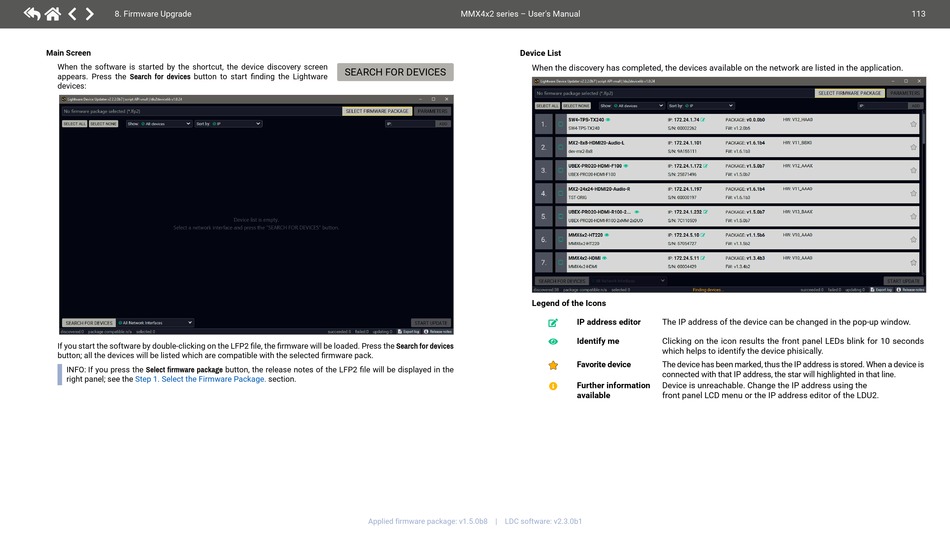Click the IP address editor icon in legend
Screen dimensions: 950x533
tap(553, 323)
